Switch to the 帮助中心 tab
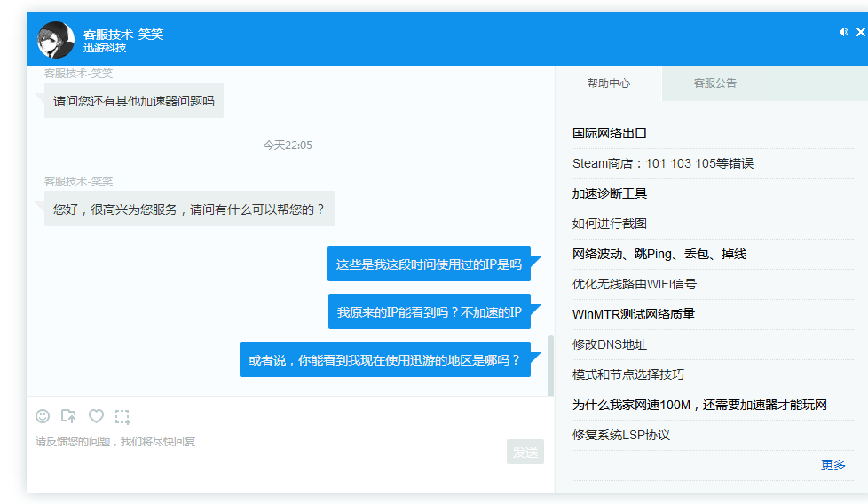 pos(609,83)
